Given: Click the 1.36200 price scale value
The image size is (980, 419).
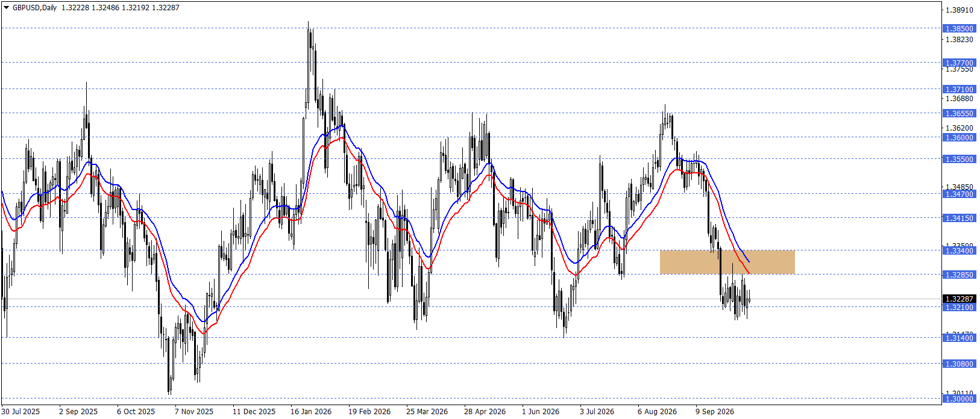Looking at the screenshot, I should pos(959,128).
